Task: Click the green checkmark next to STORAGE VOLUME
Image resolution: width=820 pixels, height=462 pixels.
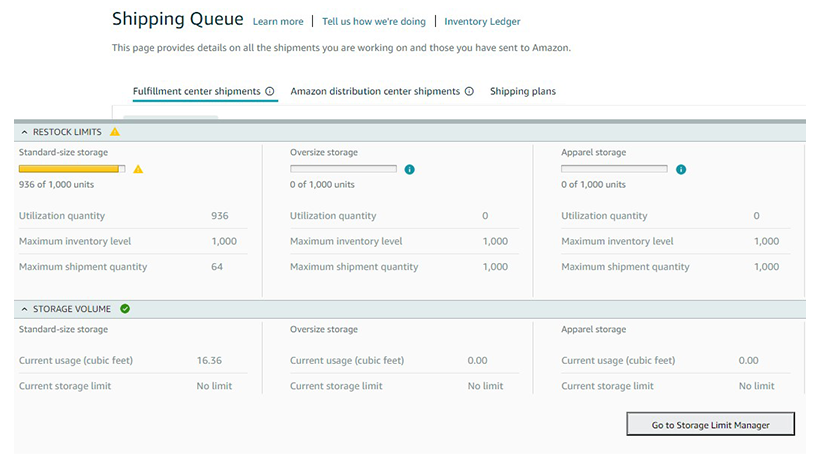Action: point(125,309)
